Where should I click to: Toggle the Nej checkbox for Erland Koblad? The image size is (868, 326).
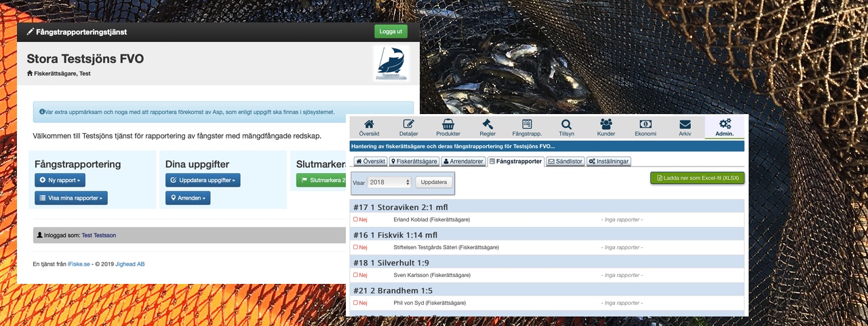[x=355, y=219]
